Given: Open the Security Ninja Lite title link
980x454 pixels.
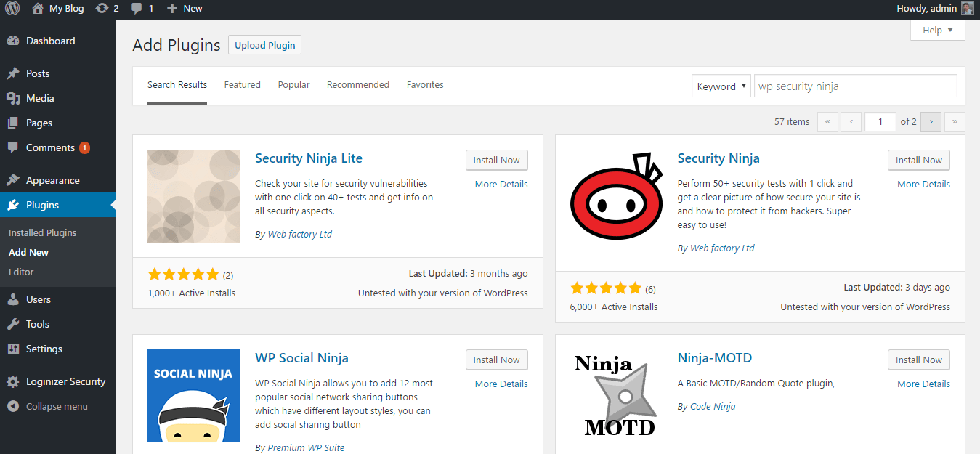Looking at the screenshot, I should [x=309, y=158].
